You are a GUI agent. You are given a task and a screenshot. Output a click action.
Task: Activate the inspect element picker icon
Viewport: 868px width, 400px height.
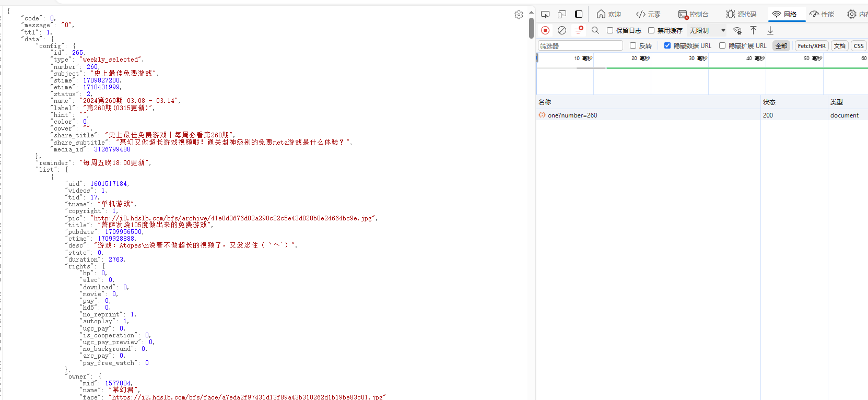point(545,14)
